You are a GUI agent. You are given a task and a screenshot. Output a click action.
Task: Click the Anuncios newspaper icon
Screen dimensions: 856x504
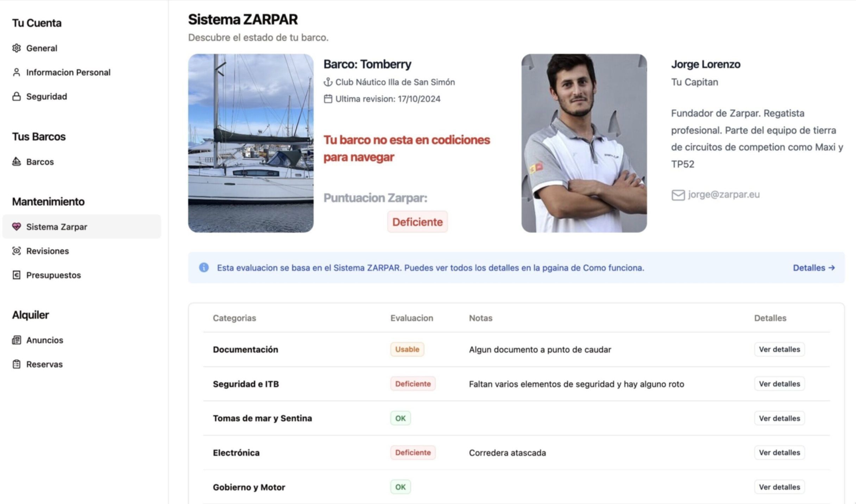point(16,340)
